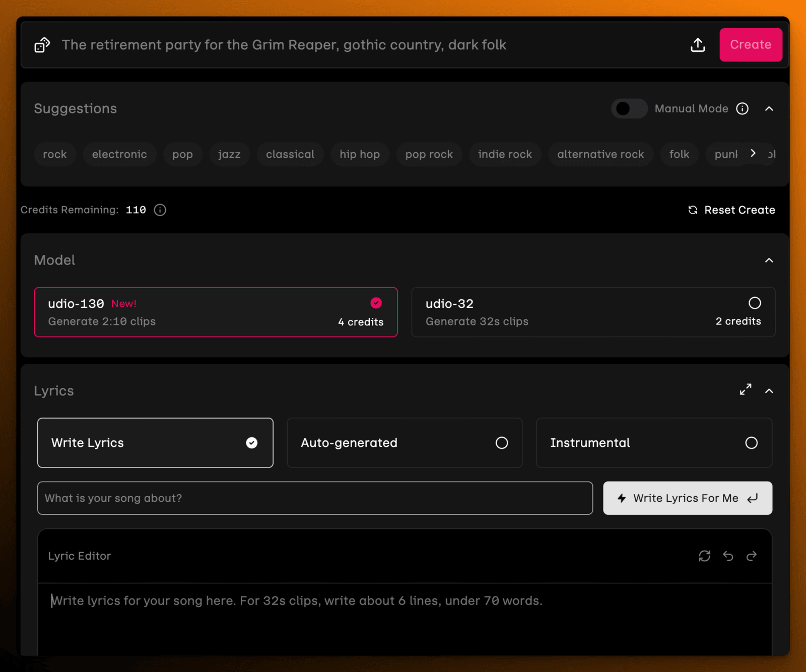Screen dimensions: 806x672
Task: Undo the last lyric edit
Action: pyautogui.click(x=728, y=556)
